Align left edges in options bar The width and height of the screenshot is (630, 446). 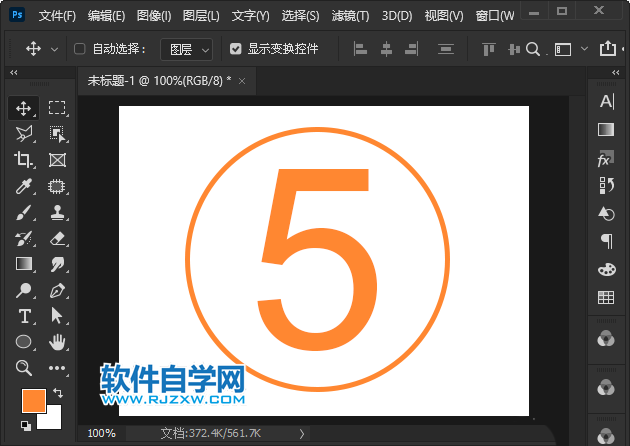(360, 49)
